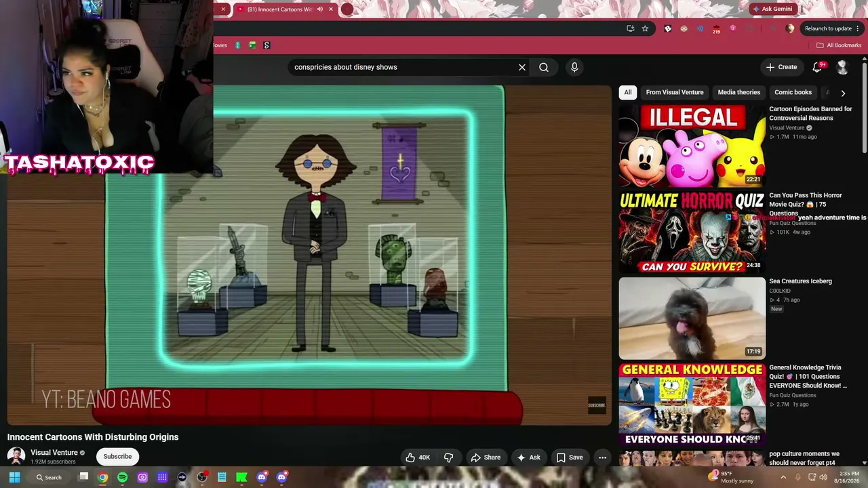Select the From Visual Venture chip
The width and height of the screenshot is (868, 488).
tap(675, 92)
